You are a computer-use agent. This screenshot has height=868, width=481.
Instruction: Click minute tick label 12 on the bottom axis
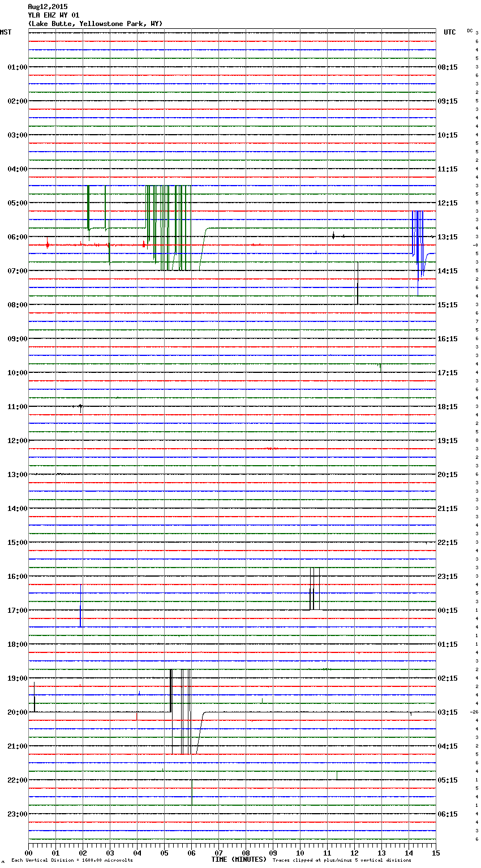[354, 853]
